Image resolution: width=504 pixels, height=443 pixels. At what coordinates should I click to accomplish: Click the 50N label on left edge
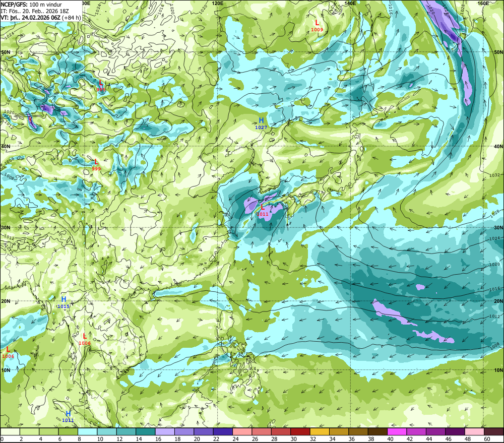point(6,52)
